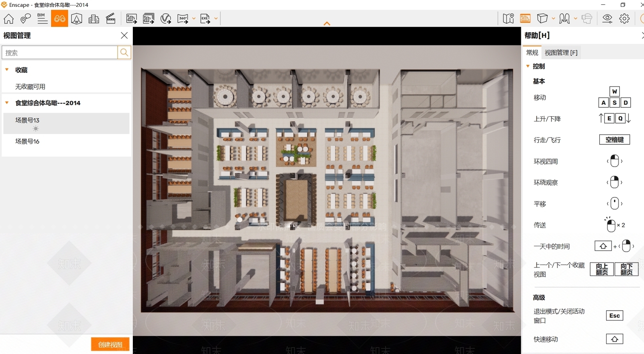Screen dimensions: 644x354
Task: Switch to the 视图管理 [F] tab
Action: (561, 53)
